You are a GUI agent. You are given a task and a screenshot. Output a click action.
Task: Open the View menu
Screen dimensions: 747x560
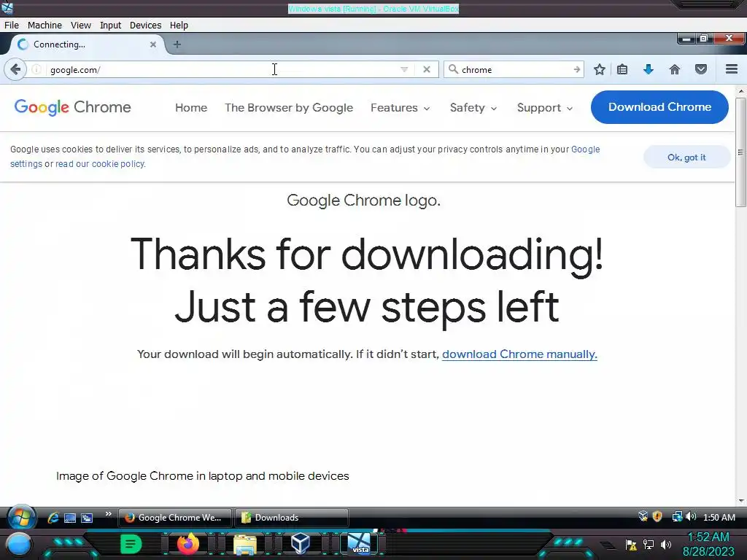pyautogui.click(x=80, y=26)
